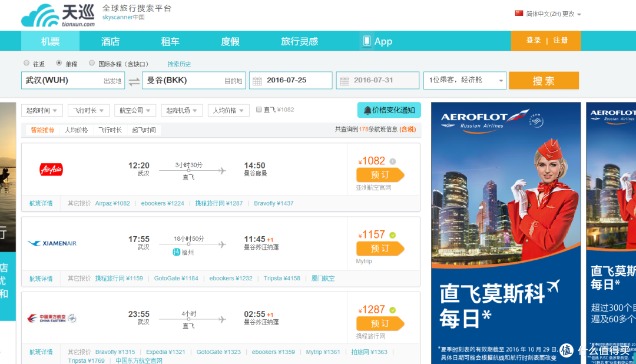Click green check icon beside ¥1287
This screenshot has height=364, width=636.
393,310
